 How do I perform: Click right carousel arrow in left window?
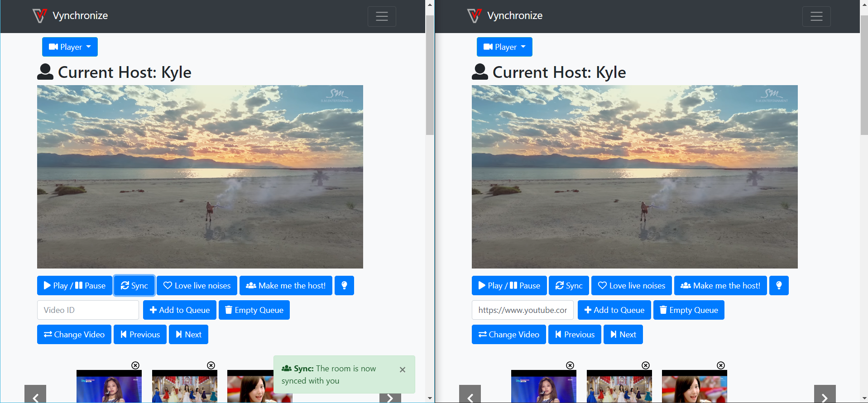390,398
